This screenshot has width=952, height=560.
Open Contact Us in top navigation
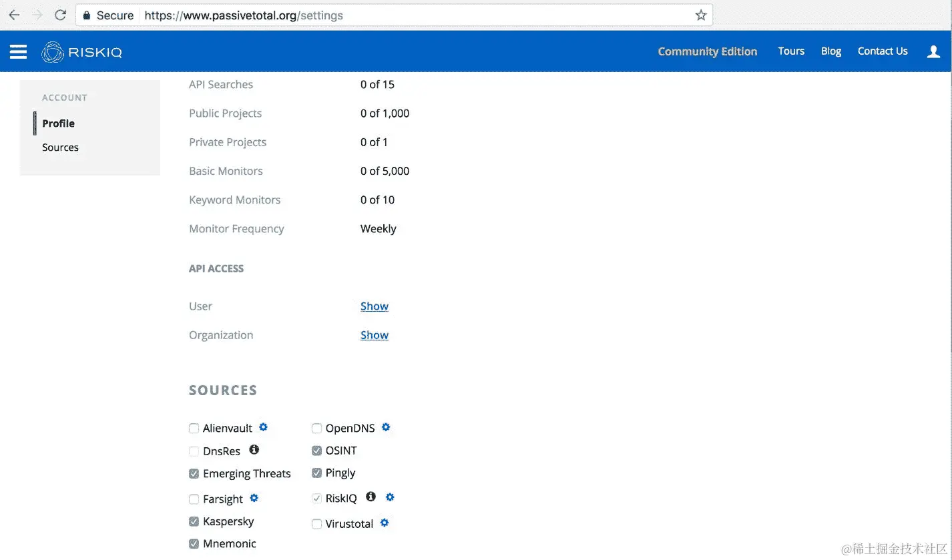(883, 51)
